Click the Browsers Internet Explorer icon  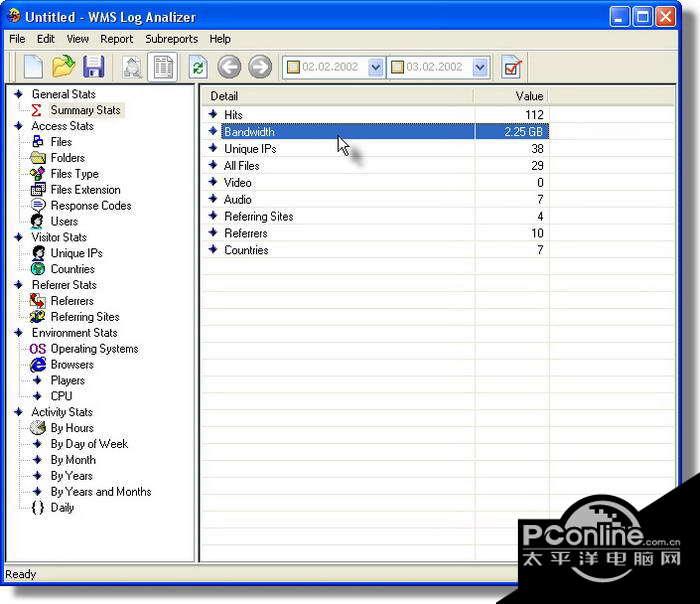[x=38, y=364]
